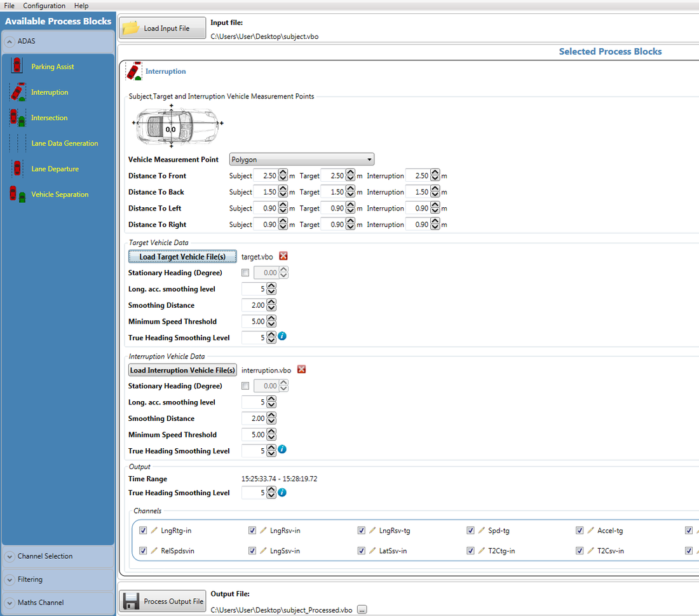Click Load Interruption Vehicle File(s) button
This screenshot has width=699, height=616.
click(182, 370)
